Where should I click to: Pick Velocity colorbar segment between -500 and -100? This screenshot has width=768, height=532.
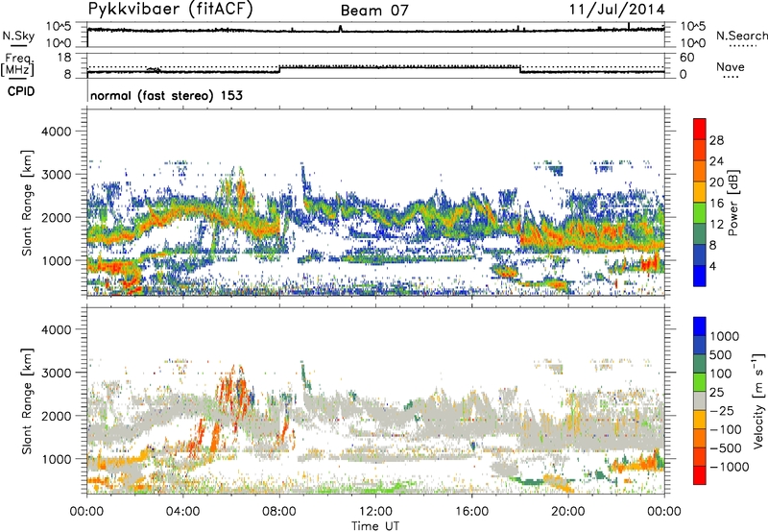click(x=700, y=438)
